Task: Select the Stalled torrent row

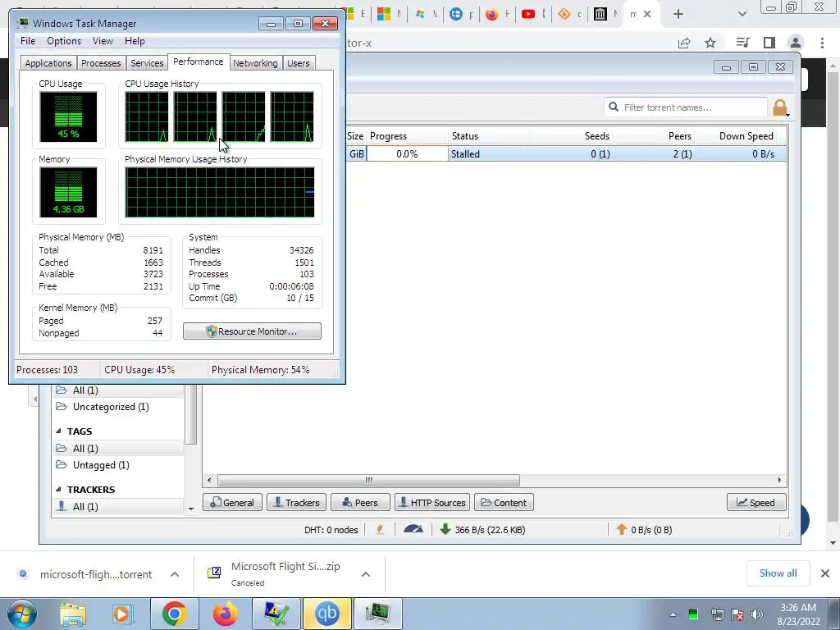Action: coord(566,153)
